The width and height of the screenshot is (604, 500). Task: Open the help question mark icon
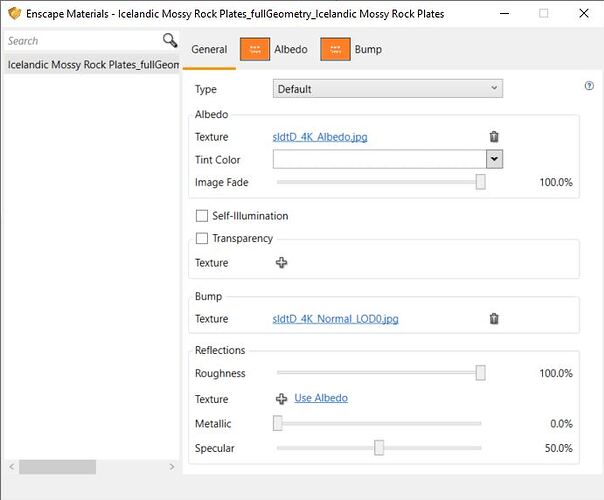[589, 86]
